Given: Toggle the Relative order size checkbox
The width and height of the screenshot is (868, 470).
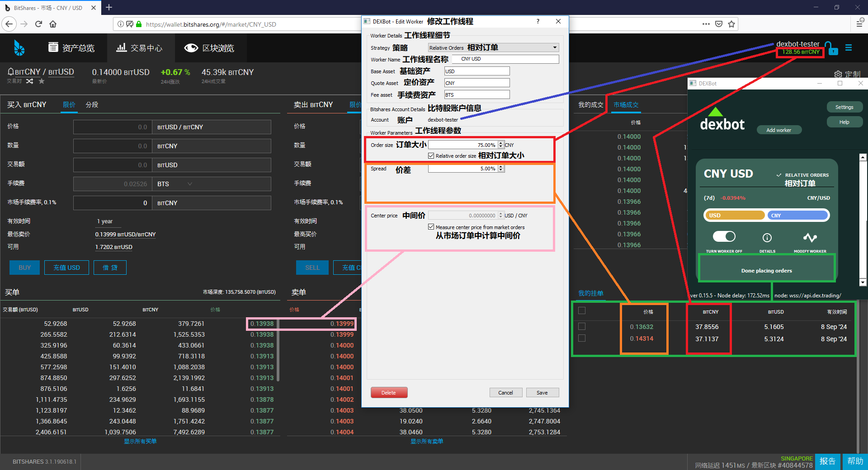Looking at the screenshot, I should 431,156.
